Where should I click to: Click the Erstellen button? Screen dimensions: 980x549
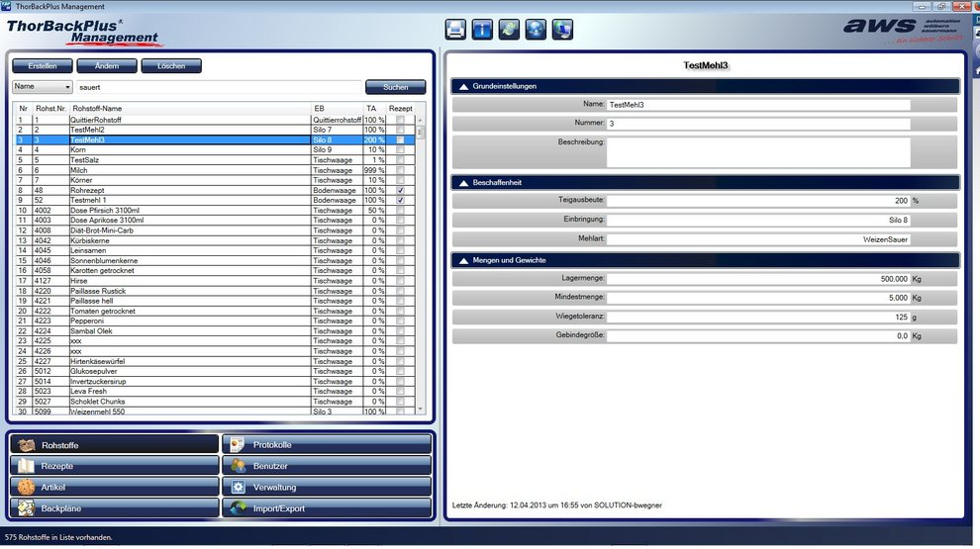point(43,65)
